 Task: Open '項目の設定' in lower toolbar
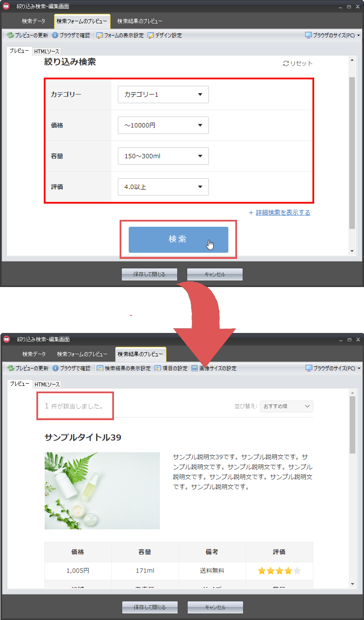(x=158, y=369)
